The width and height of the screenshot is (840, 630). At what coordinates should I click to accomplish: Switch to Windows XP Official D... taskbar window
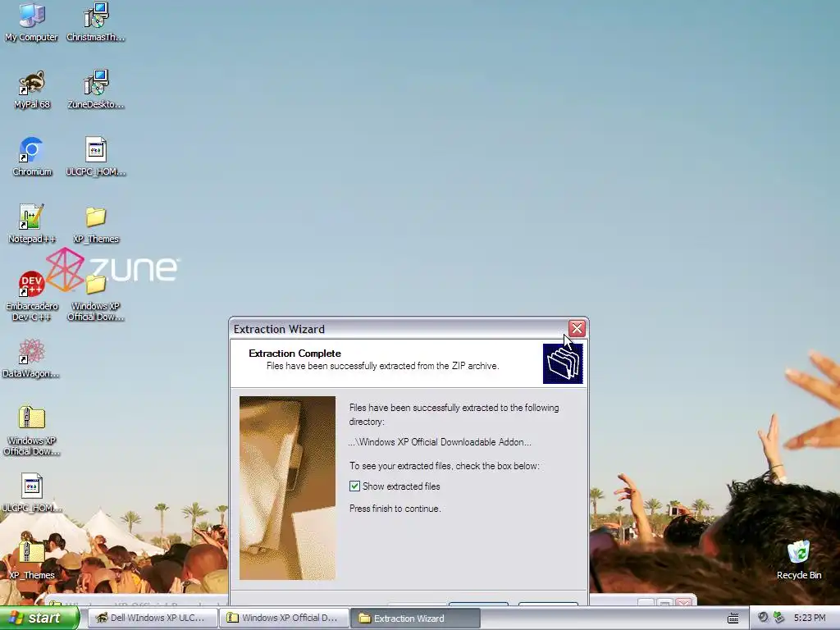(284, 618)
